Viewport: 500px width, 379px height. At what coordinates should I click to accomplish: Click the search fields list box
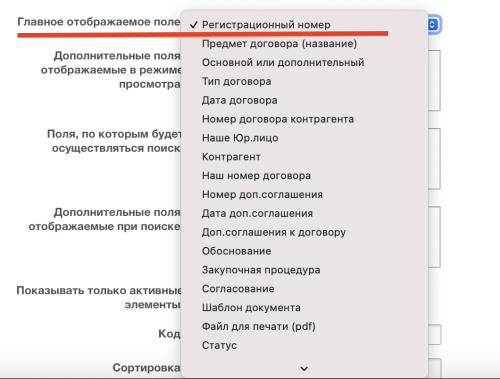434,159
